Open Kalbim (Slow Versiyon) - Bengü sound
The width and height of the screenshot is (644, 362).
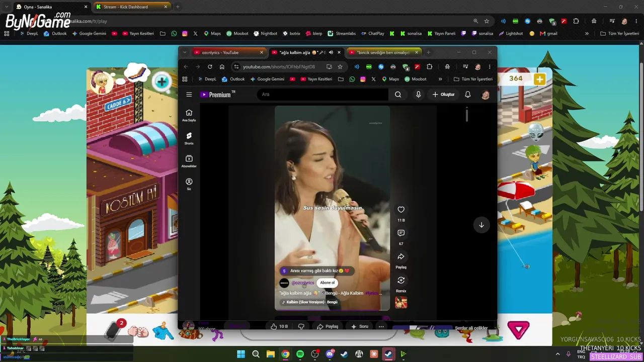click(x=309, y=302)
